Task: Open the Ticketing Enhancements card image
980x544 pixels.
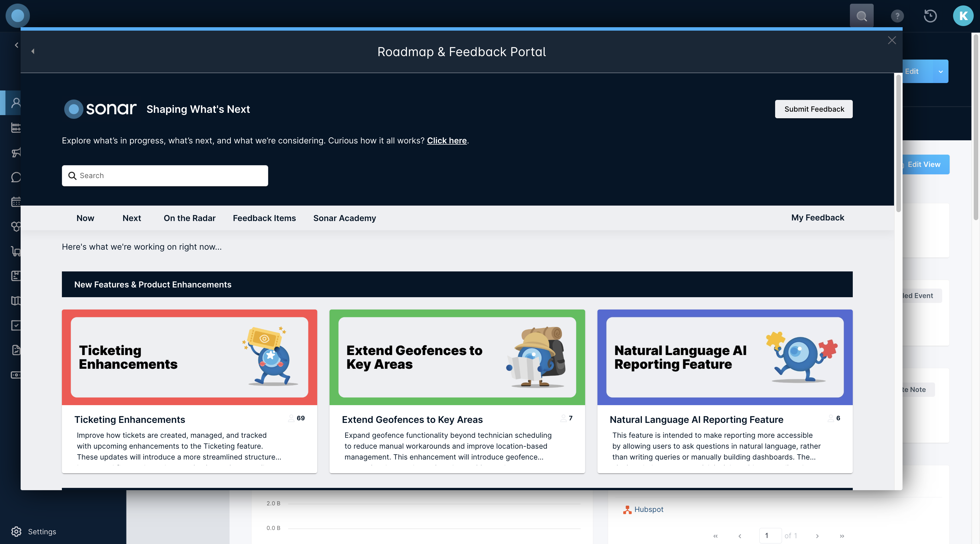Action: click(x=189, y=357)
